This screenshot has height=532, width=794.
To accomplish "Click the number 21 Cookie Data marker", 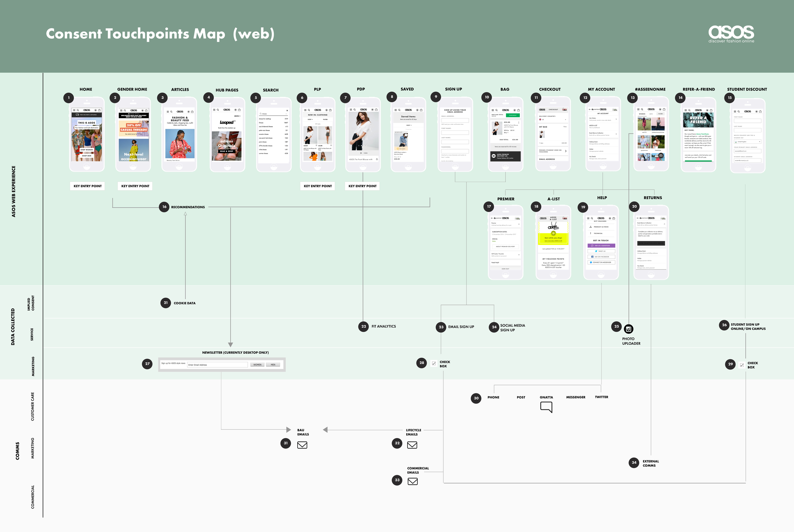I will click(x=166, y=303).
